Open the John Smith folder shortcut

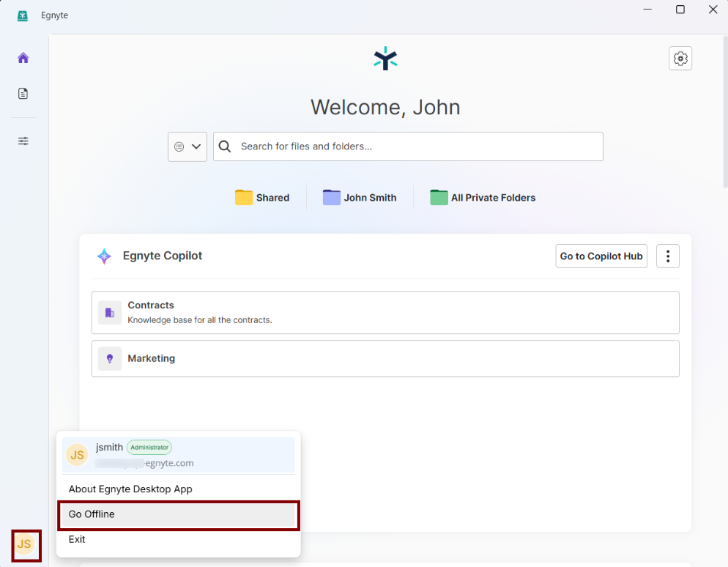(360, 198)
